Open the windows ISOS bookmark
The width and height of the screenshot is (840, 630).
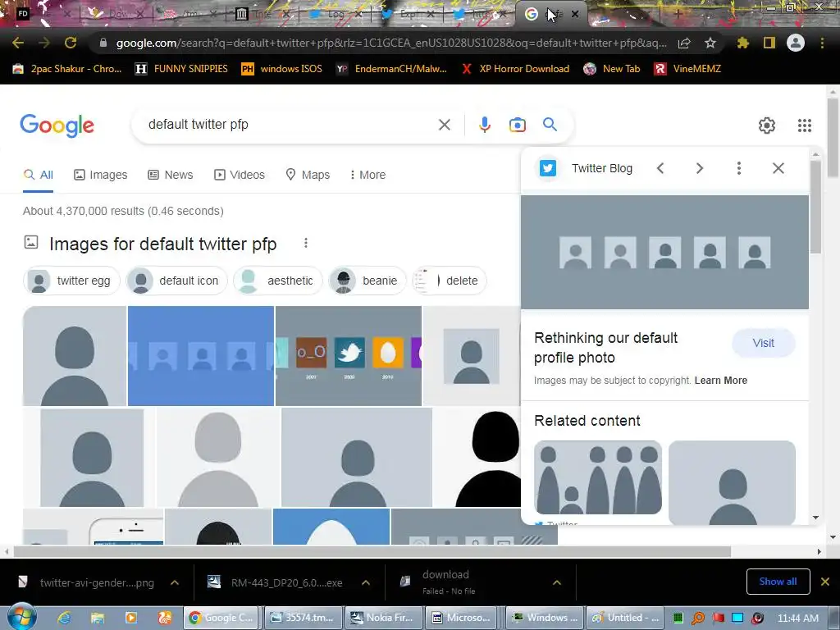(282, 69)
